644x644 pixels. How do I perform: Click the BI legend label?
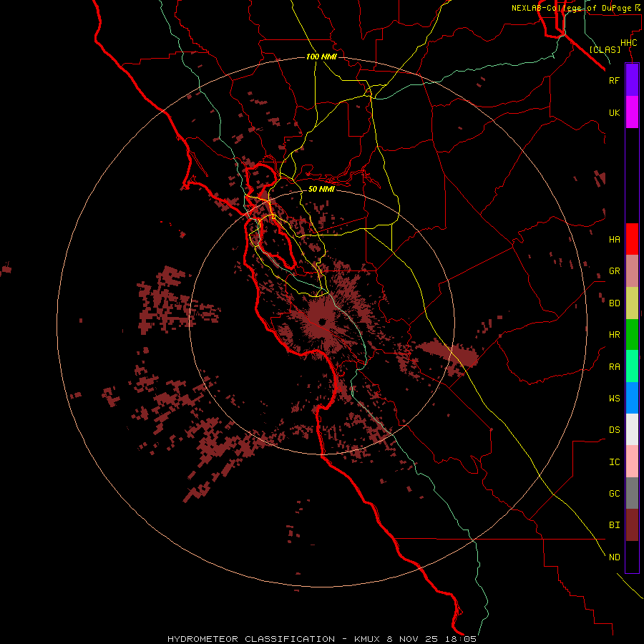[x=614, y=525]
